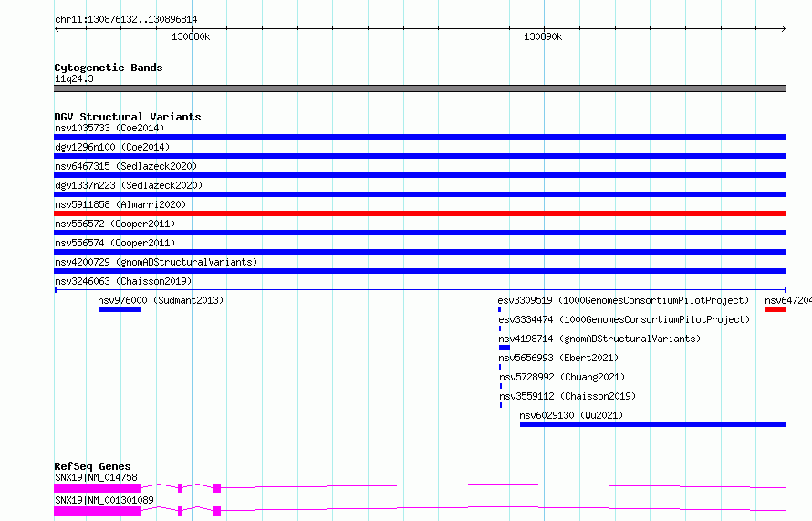Viewport: 812px width, 521px height.
Task: Open the nsv976000 (Sudmant2013) label
Action: [161, 300]
